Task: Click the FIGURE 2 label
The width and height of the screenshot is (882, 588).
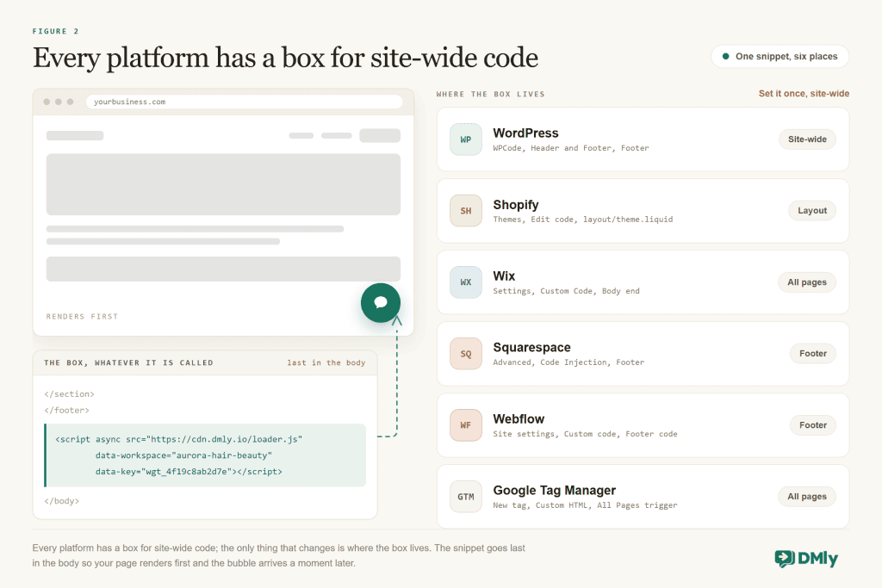Action: [x=56, y=31]
